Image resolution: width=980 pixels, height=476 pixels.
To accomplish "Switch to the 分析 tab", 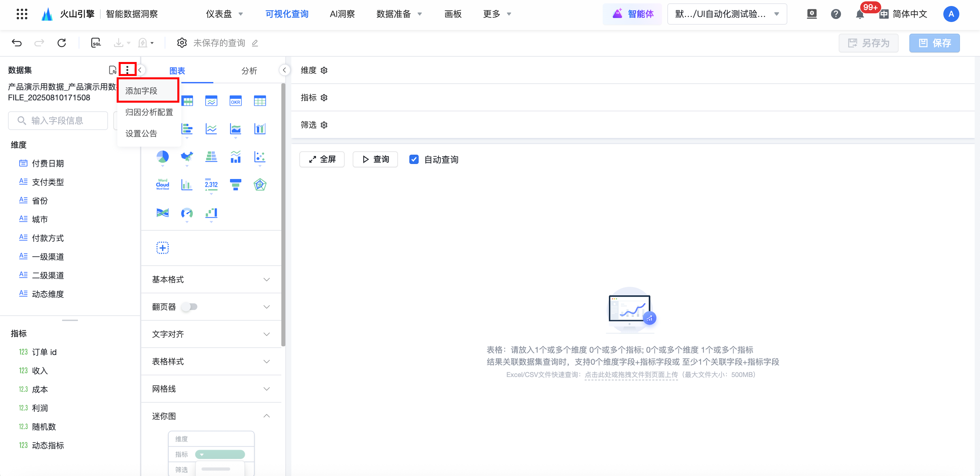I will pos(249,71).
